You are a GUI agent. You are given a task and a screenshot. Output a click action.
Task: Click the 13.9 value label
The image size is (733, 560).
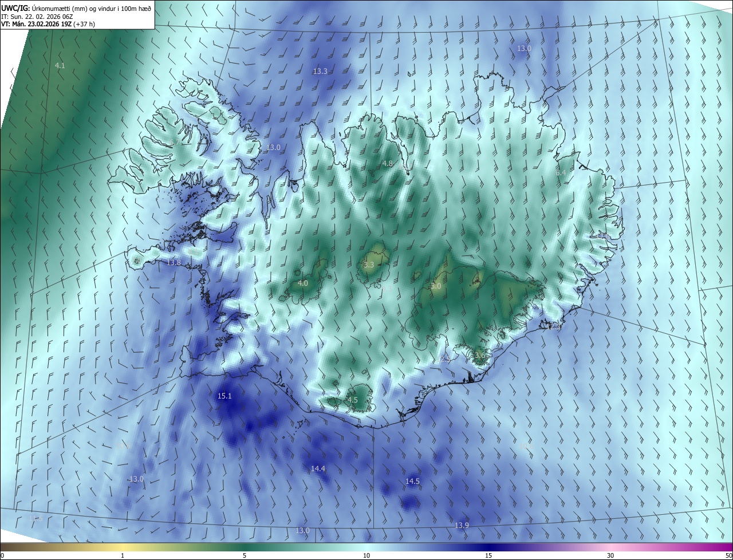pyautogui.click(x=462, y=526)
